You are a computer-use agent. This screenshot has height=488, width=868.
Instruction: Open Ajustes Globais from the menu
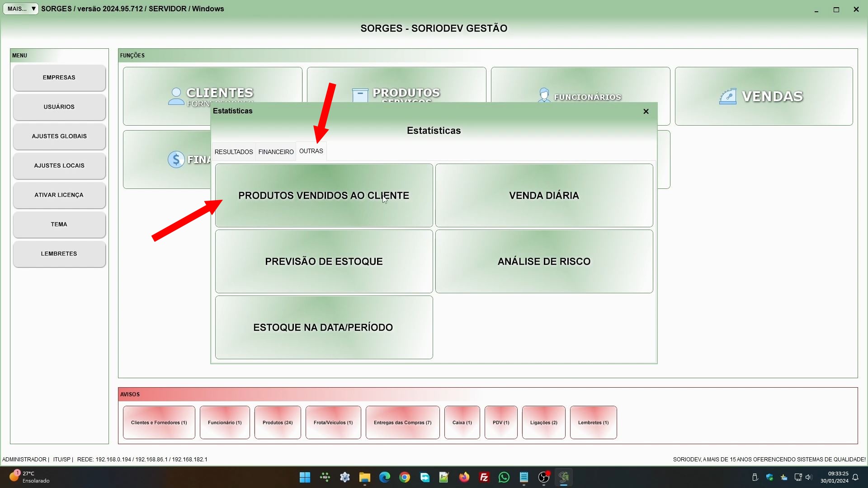(x=59, y=136)
